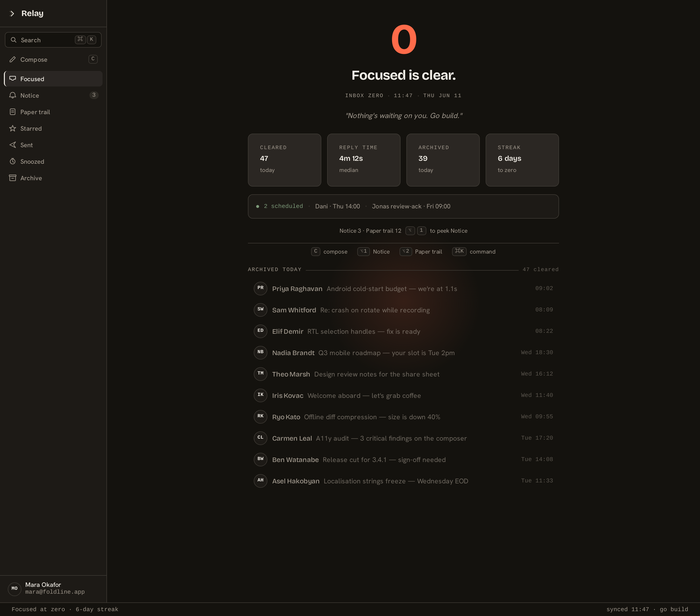This screenshot has height=616, width=700.
Task: Open 'Design review notes for the share sheet'
Action: pos(377,374)
